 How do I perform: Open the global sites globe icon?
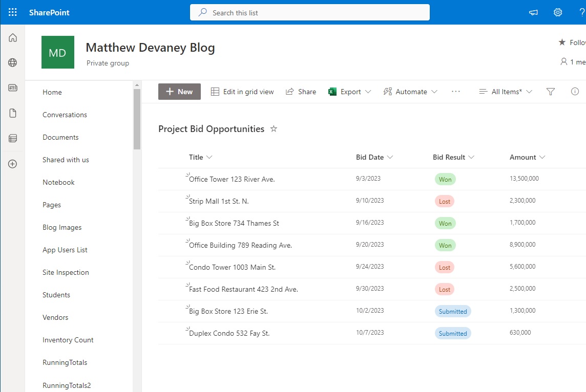(x=12, y=62)
